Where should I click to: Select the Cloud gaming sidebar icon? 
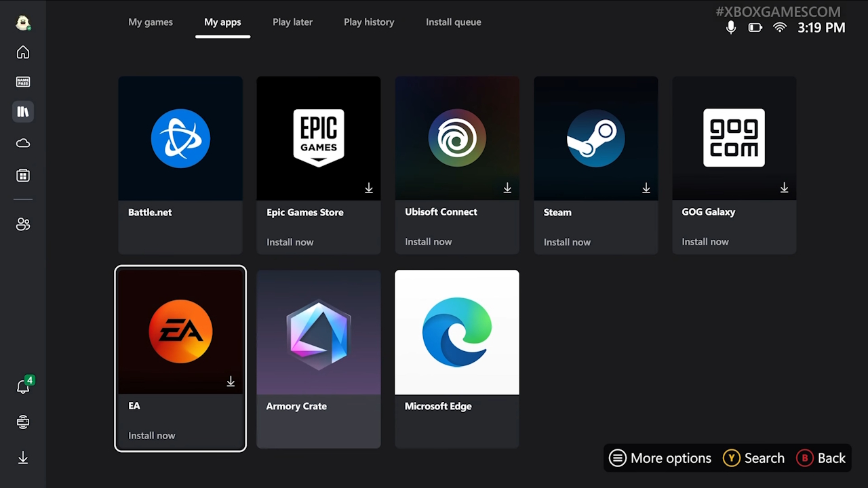click(x=23, y=143)
